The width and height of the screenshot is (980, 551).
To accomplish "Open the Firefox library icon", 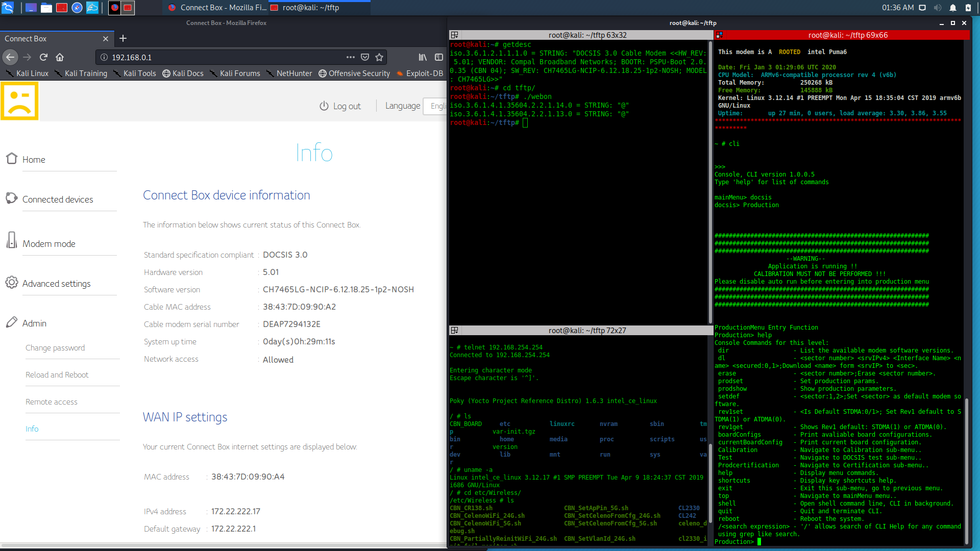I will tap(423, 57).
